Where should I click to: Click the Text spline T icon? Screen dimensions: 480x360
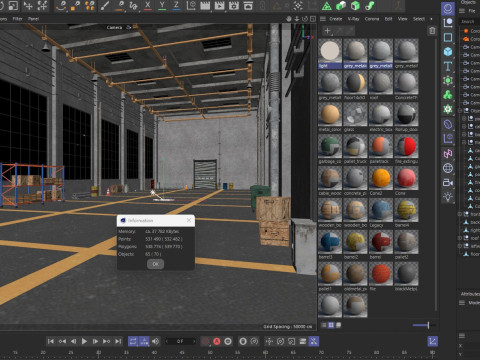tap(448, 66)
